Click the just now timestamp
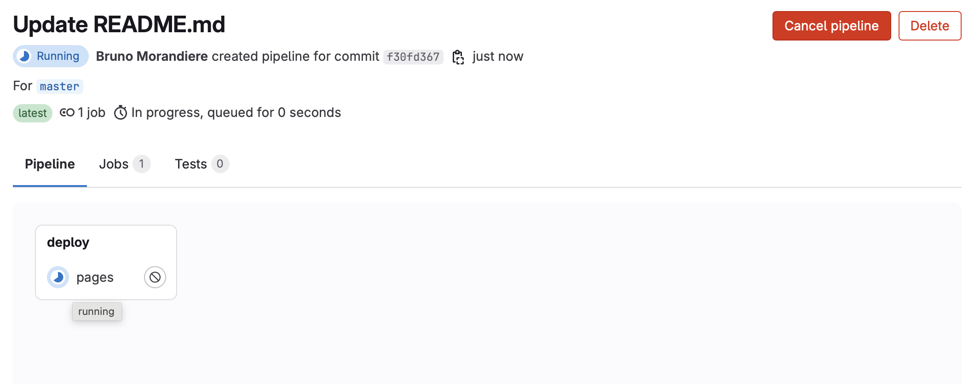 click(498, 57)
